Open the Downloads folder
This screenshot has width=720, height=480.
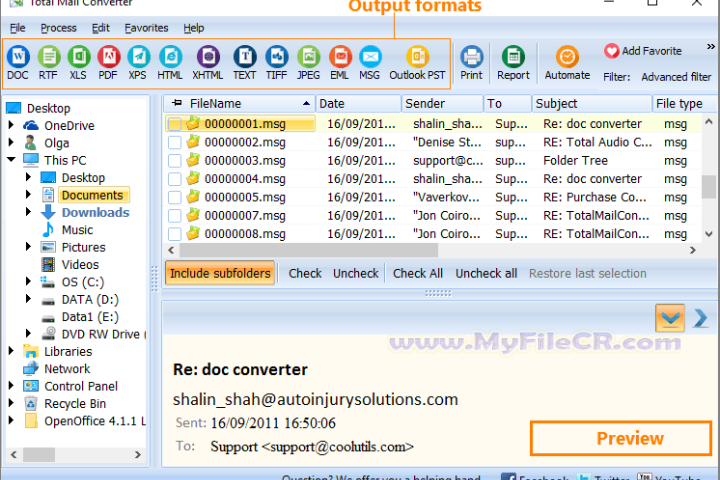96,213
